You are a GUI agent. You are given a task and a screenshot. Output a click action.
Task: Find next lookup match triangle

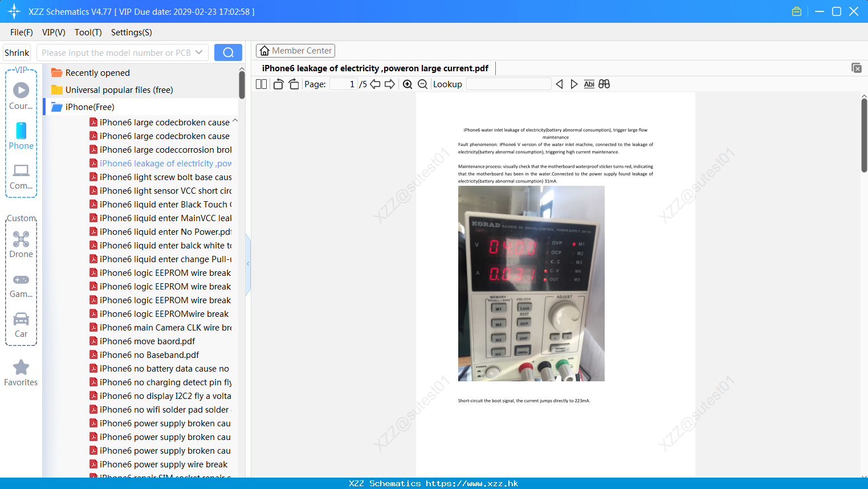[574, 84]
